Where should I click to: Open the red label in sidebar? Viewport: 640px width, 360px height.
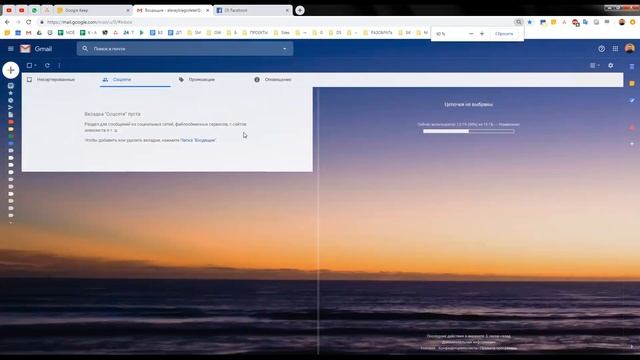11,122
